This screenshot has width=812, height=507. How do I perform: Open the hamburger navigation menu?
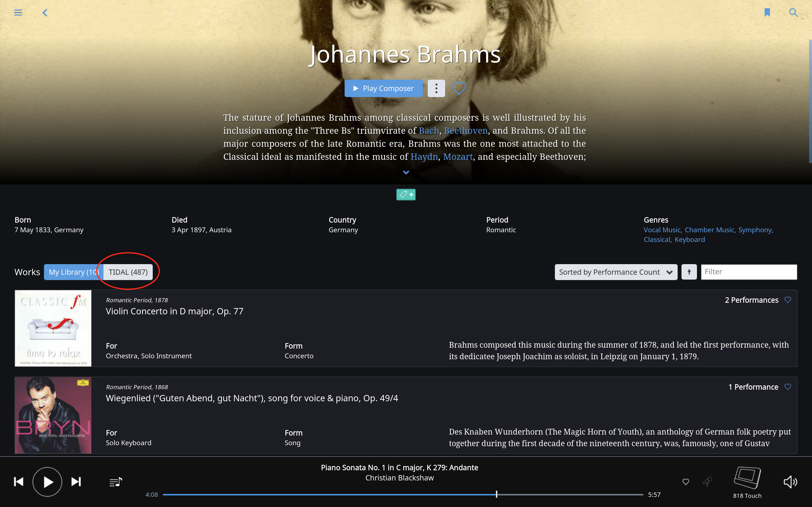click(18, 13)
